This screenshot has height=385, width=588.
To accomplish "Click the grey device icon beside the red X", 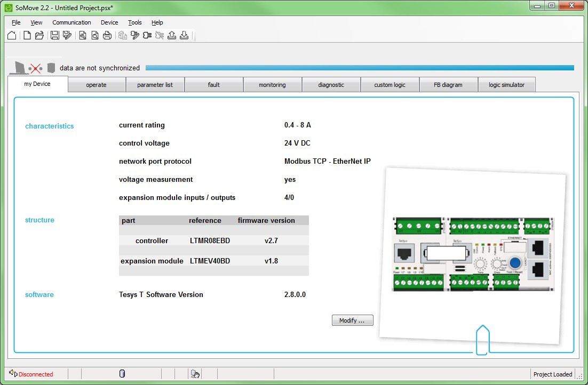I will [x=51, y=68].
